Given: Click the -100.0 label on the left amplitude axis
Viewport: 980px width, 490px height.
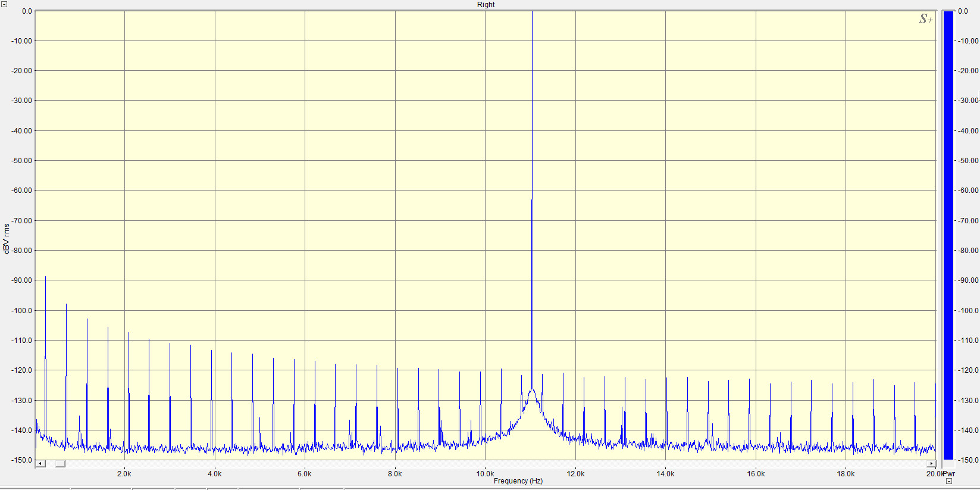Looking at the screenshot, I should [x=22, y=310].
